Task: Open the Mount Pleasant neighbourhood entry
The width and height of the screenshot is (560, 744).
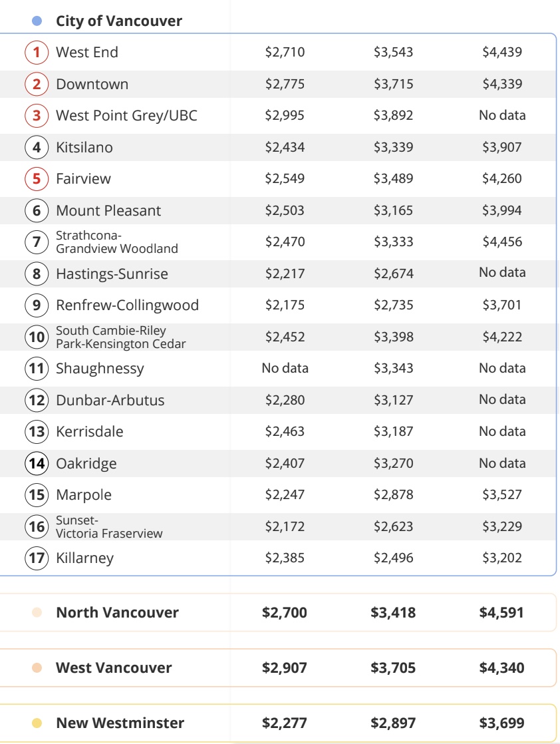Action: (108, 210)
